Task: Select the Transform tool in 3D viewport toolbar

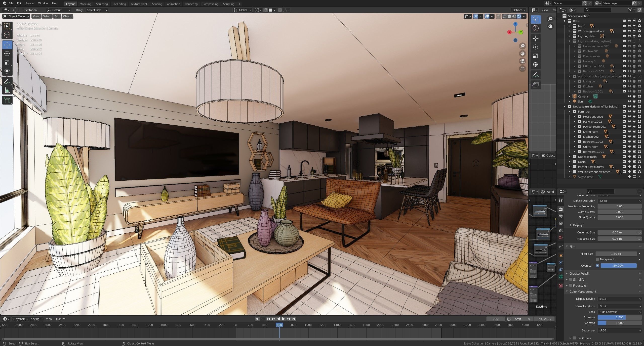Action: [7, 71]
